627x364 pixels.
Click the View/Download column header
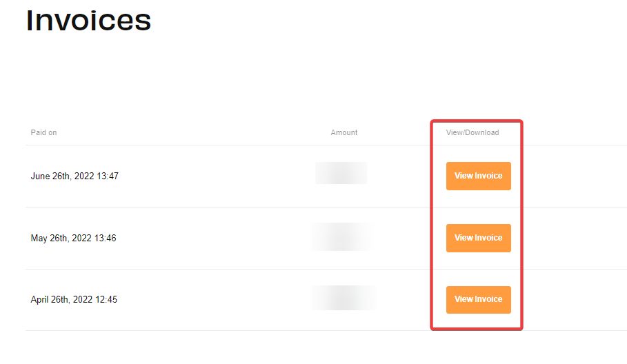[472, 132]
